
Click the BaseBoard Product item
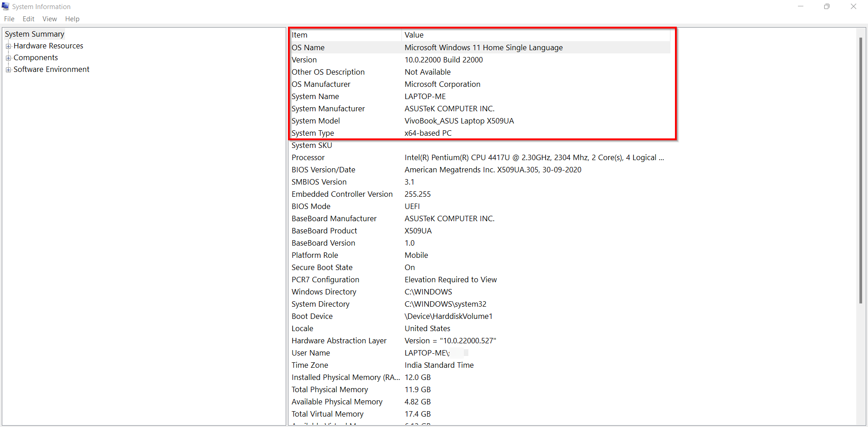tap(324, 231)
